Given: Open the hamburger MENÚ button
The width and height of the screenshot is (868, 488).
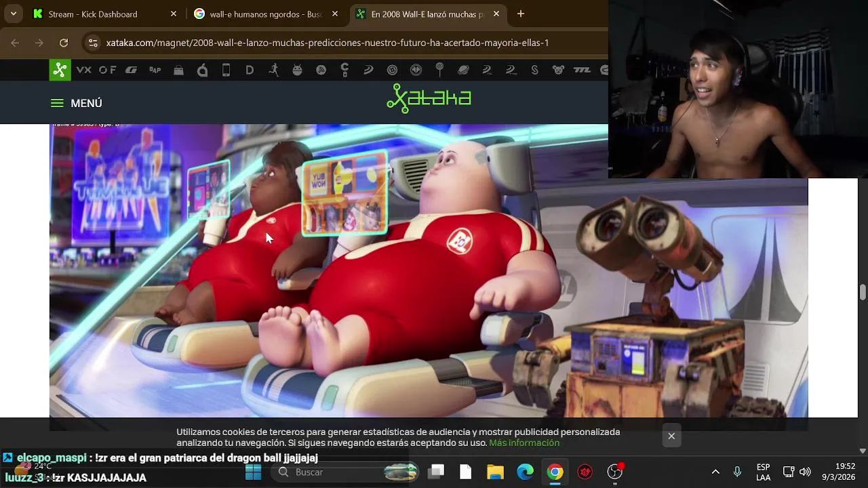Looking at the screenshot, I should coord(76,103).
